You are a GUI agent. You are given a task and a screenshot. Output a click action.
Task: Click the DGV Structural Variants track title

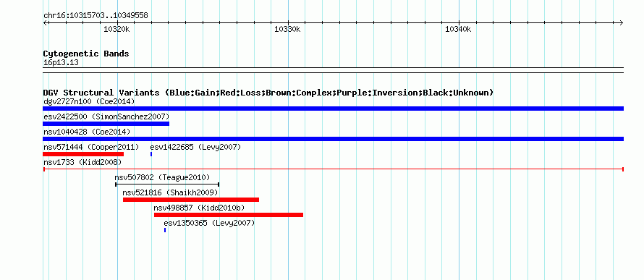tap(268, 93)
